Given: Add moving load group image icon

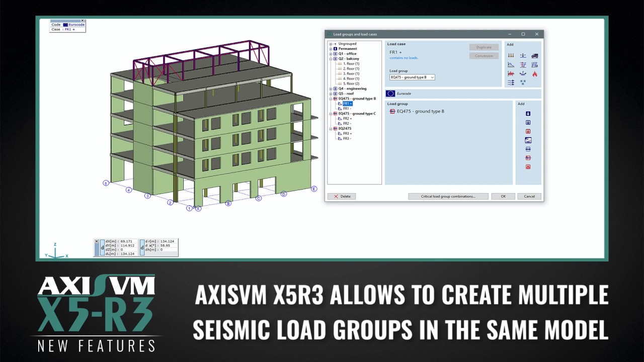Looking at the screenshot, I should pyautogui.click(x=528, y=140).
